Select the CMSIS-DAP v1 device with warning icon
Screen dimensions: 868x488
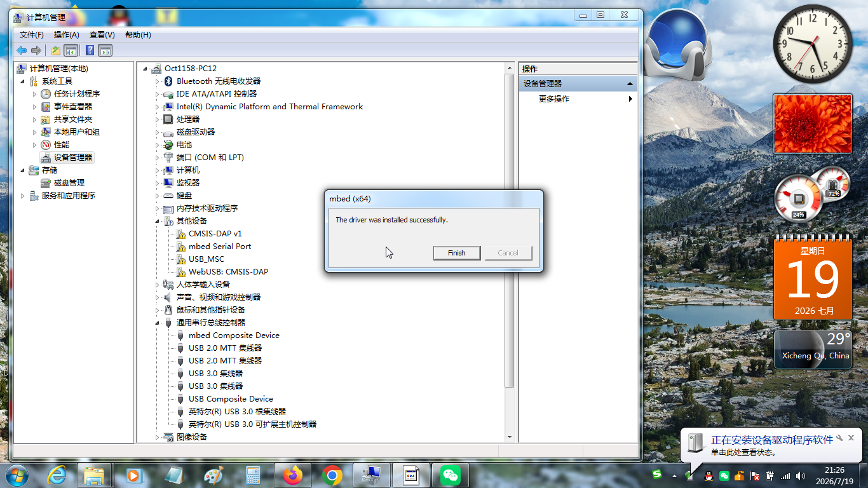click(x=215, y=233)
